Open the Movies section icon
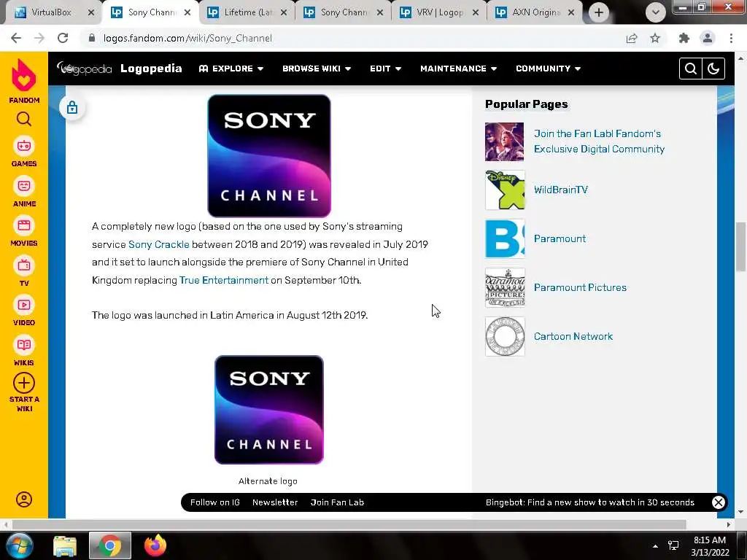747x560 pixels. pos(24,225)
